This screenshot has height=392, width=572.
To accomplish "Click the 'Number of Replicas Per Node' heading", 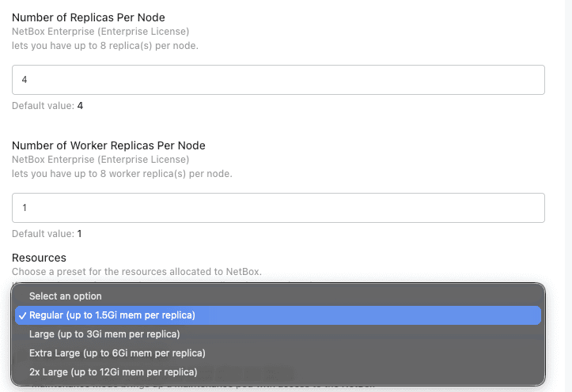I will tap(89, 17).
